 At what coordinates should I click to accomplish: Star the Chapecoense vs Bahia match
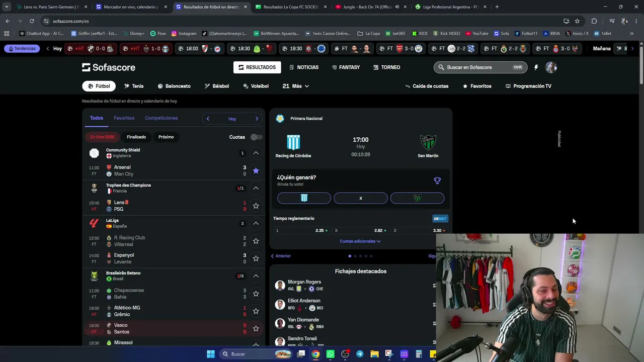[x=256, y=294]
